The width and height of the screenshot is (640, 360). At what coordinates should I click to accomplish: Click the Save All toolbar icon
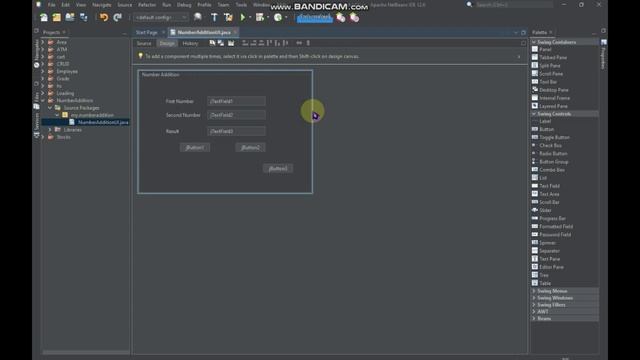84,18
